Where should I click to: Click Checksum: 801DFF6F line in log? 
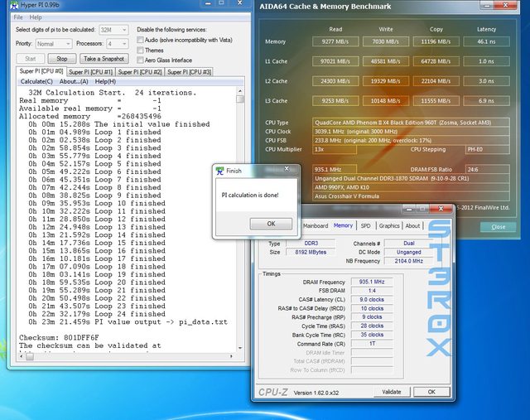point(59,337)
